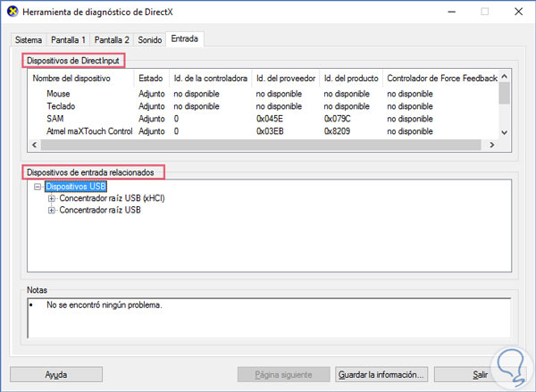536x392 pixels.
Task: Click the 0x03EB provider ID value
Action: (x=270, y=131)
